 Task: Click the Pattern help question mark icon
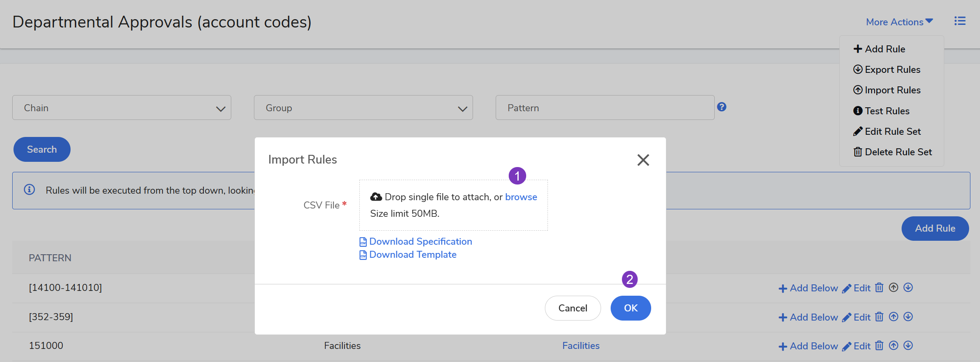(721, 107)
